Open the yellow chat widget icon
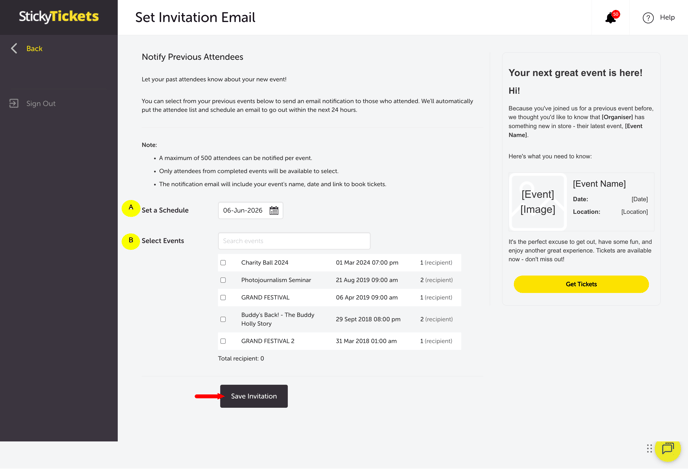The height and width of the screenshot is (469, 688). tap(668, 449)
